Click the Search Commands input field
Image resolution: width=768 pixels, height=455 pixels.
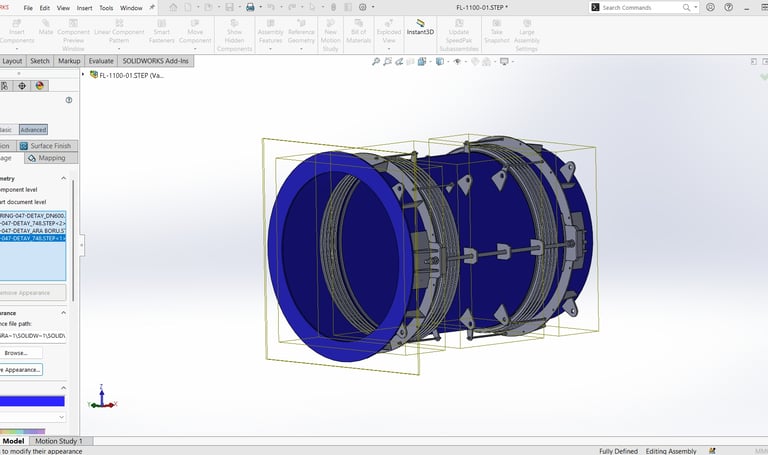coord(641,7)
